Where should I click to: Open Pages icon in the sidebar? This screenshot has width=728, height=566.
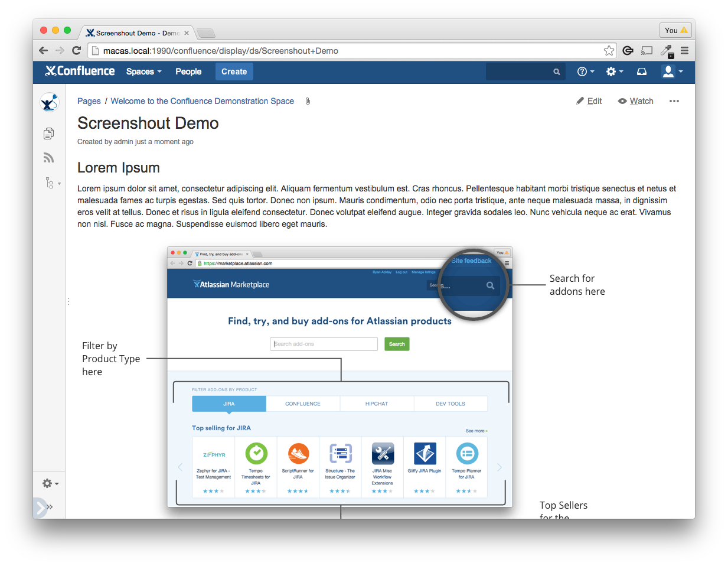tap(49, 134)
